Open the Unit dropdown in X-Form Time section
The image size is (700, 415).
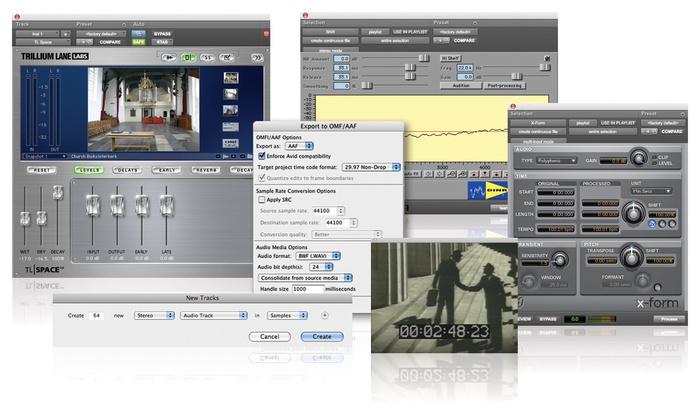tap(652, 191)
